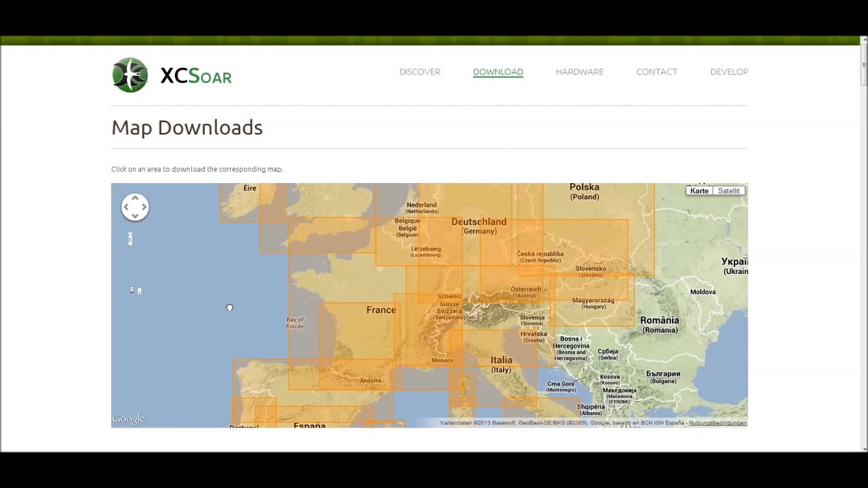Click the XCSoar logo icon

click(130, 75)
